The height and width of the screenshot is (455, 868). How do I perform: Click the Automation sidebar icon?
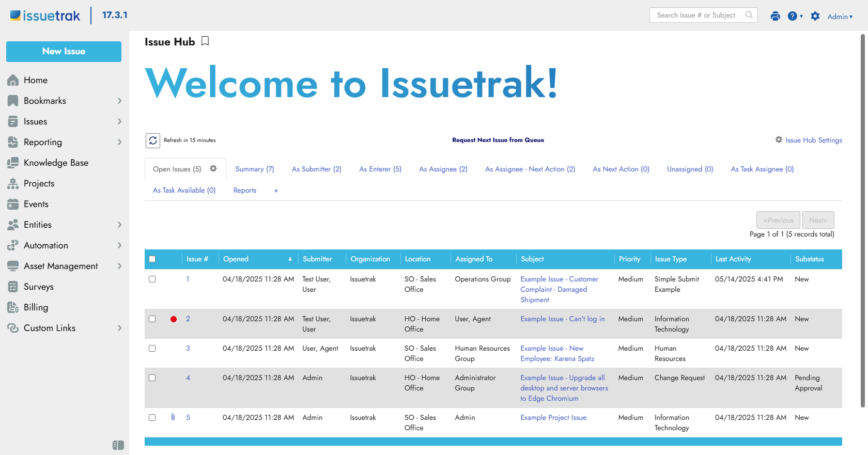click(x=13, y=245)
